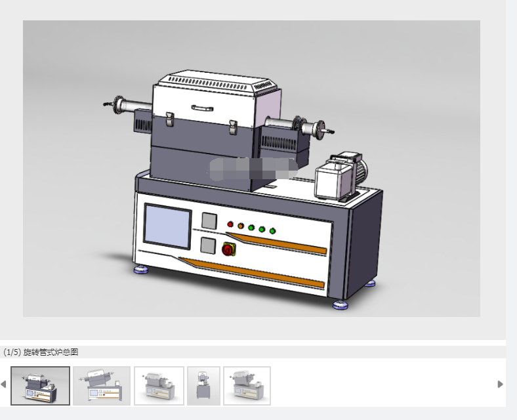Select the first thumbnail of the furnace
517x420 pixels.
(40, 386)
